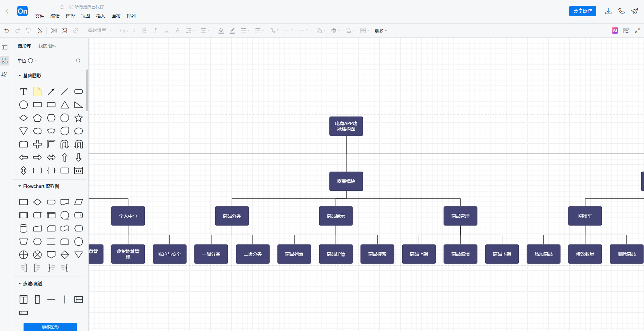
Task: Open the 更多 dropdown in the toolbar
Action: point(380,31)
